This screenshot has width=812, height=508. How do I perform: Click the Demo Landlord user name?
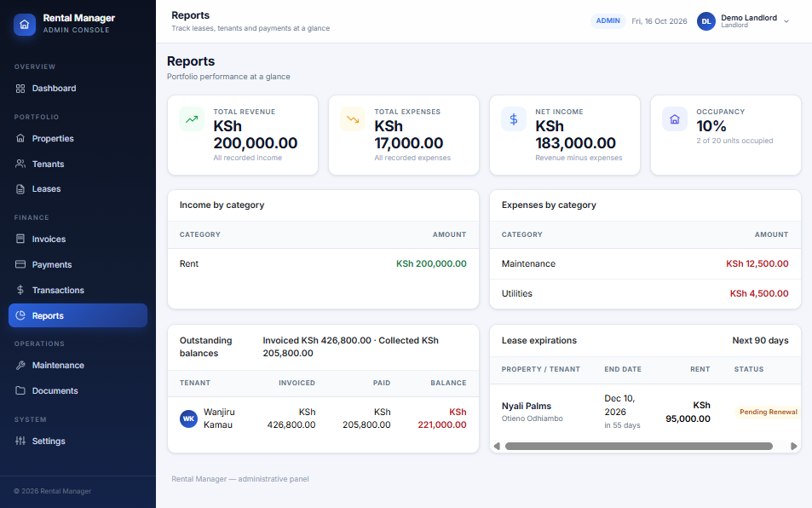click(x=749, y=18)
